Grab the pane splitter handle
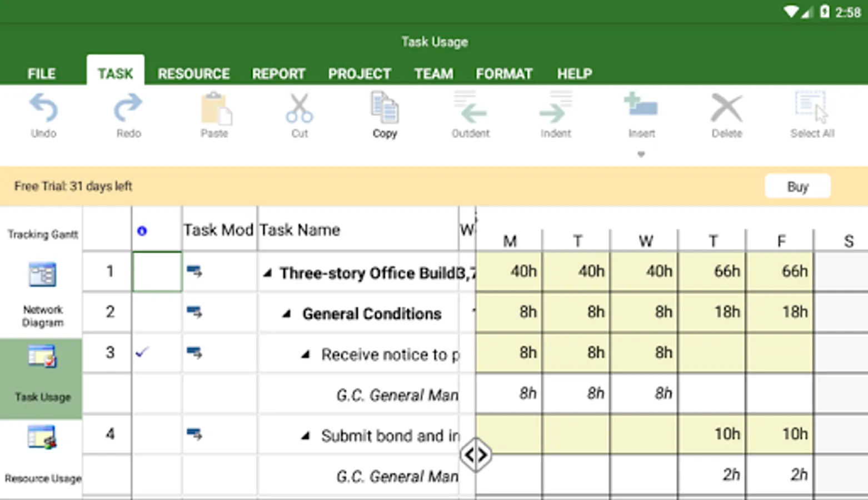Viewport: 868px width, 500px height. click(476, 455)
